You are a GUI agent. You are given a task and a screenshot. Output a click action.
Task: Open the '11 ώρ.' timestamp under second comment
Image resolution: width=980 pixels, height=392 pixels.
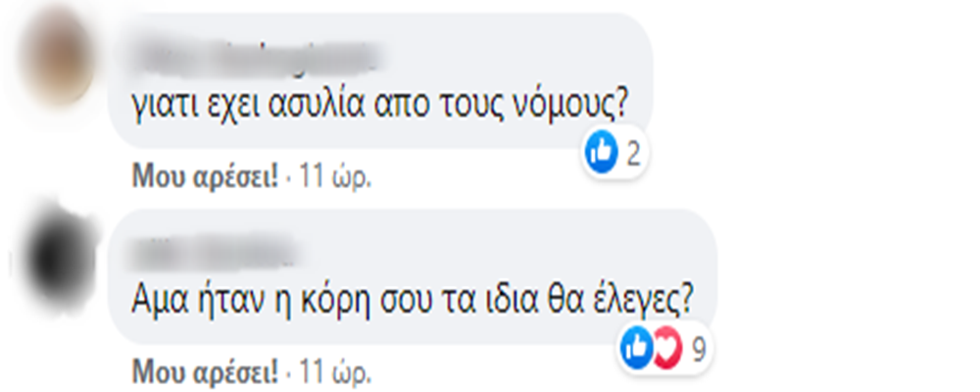point(335,373)
